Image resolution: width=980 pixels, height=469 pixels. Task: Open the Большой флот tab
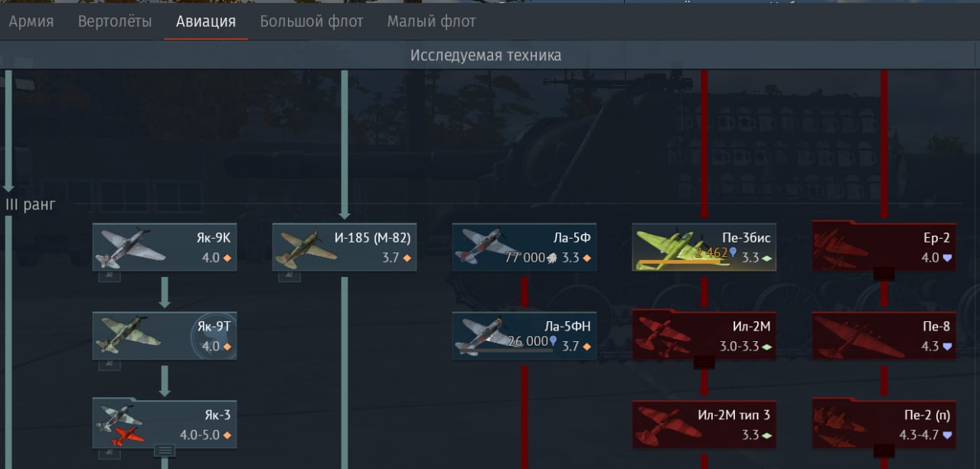[312, 21]
